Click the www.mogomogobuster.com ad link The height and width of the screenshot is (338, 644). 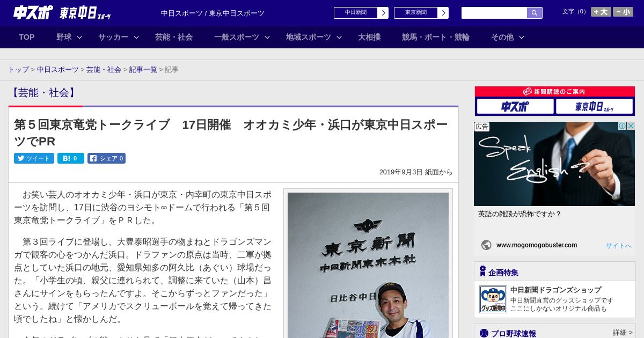tap(537, 245)
